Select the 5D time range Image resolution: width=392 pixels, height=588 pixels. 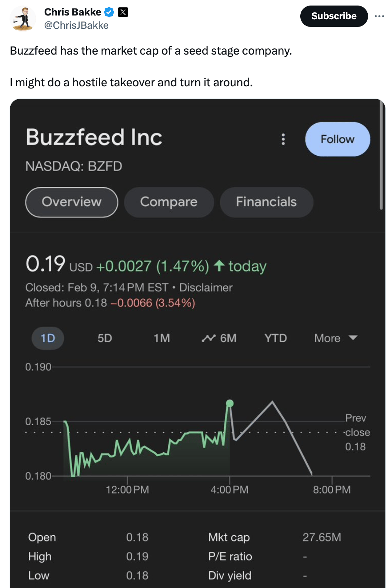click(x=105, y=338)
